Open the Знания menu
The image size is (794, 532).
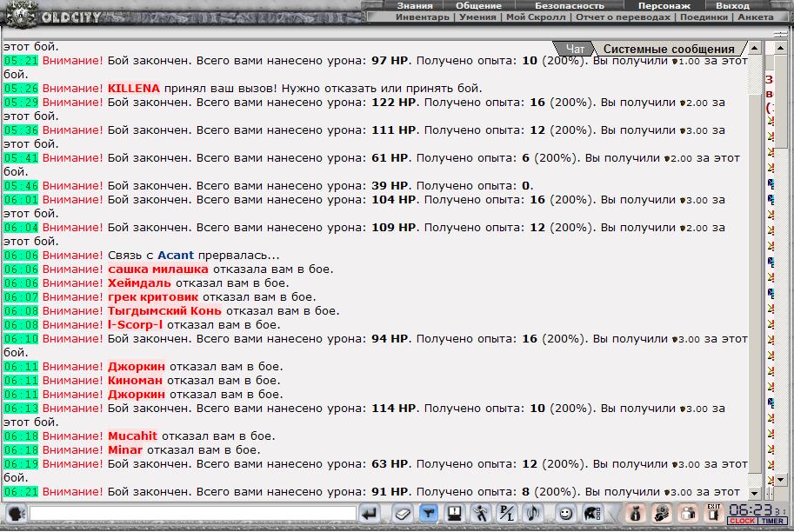click(x=415, y=5)
